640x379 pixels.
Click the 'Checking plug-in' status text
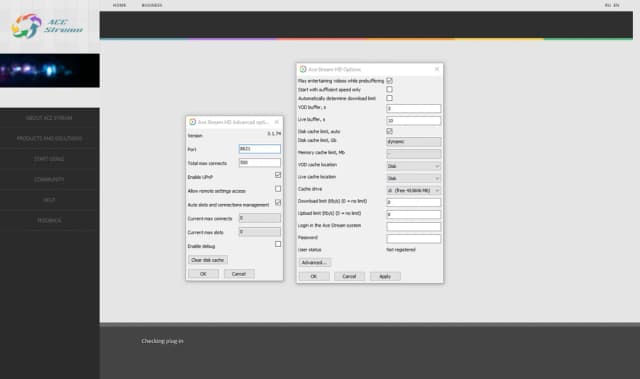[162, 341]
